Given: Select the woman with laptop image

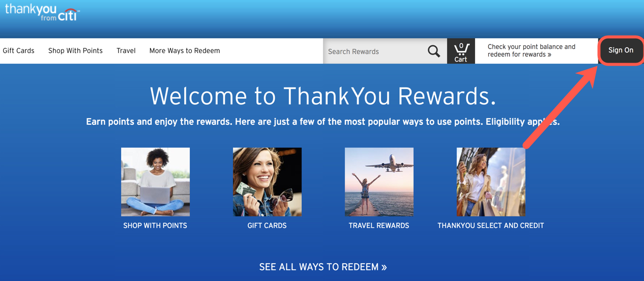Looking at the screenshot, I should coord(155,182).
